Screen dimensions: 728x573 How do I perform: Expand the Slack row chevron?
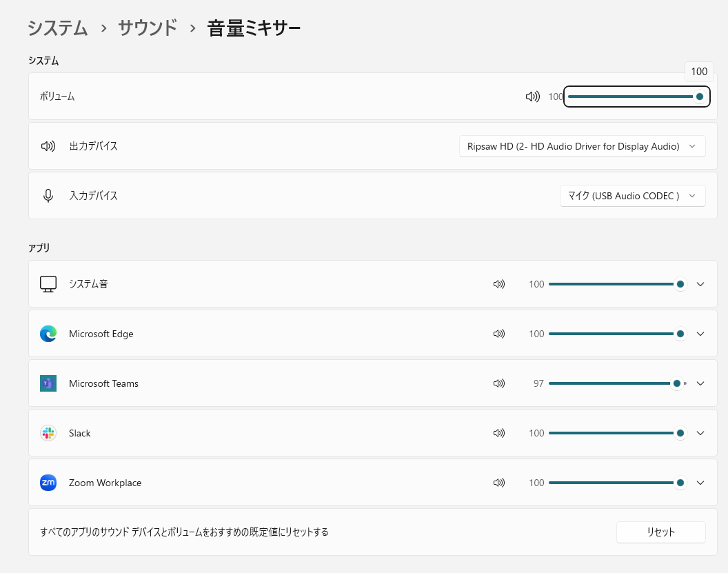click(x=700, y=433)
